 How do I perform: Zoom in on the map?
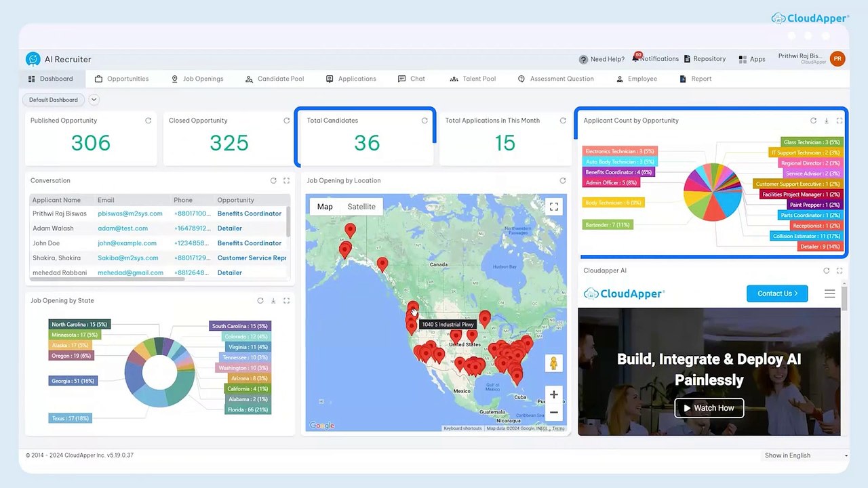coord(554,394)
